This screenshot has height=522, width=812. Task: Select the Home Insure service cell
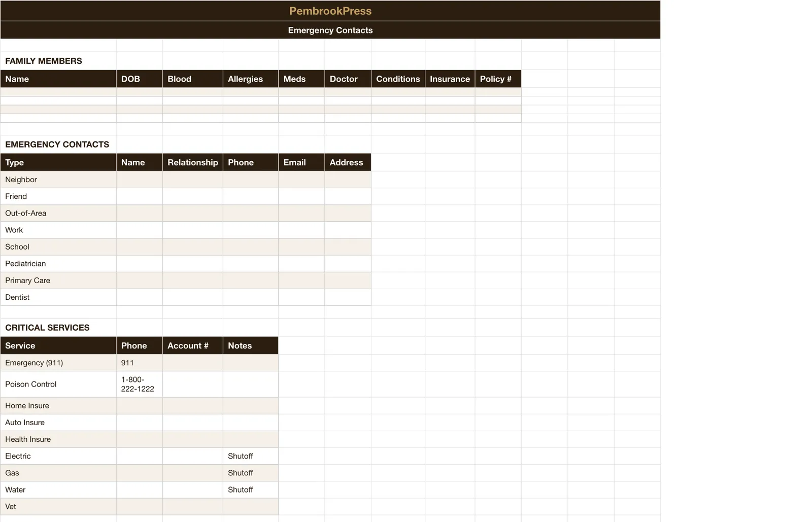(x=58, y=405)
